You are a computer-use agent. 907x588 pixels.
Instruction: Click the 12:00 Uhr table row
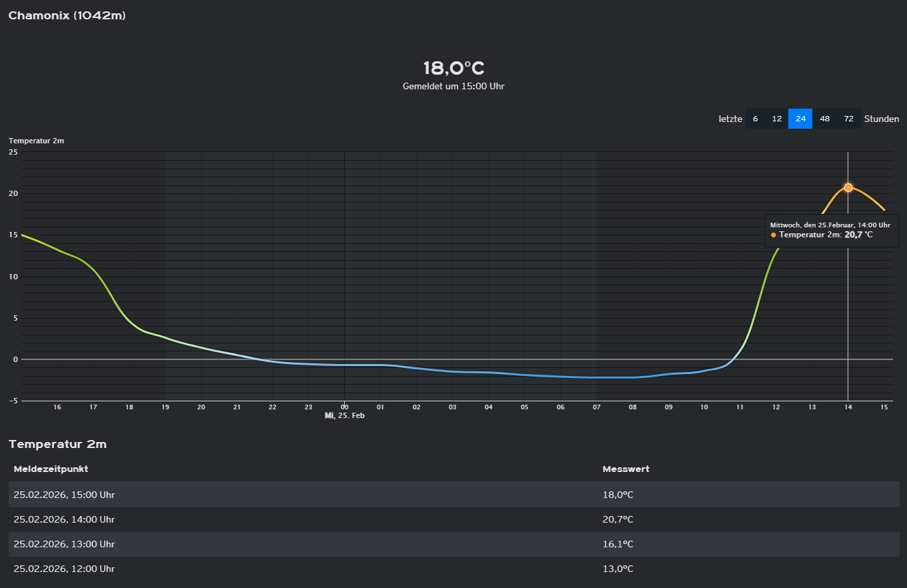(x=64, y=569)
